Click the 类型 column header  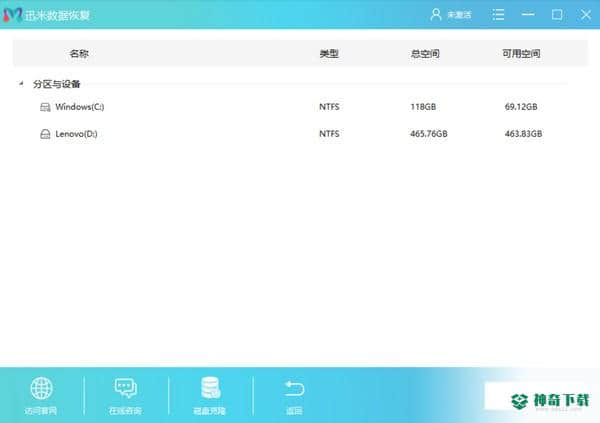coord(329,54)
